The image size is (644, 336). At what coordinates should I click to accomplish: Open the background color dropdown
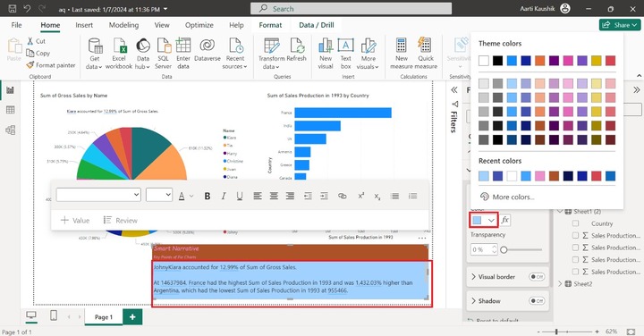pos(484,221)
